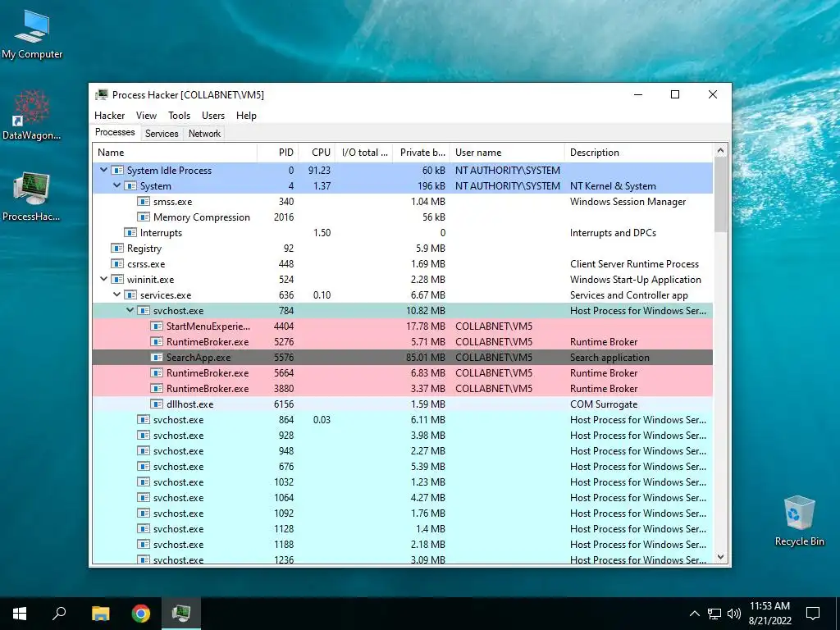Collapse svchost.exe PID 784 node

(130, 310)
